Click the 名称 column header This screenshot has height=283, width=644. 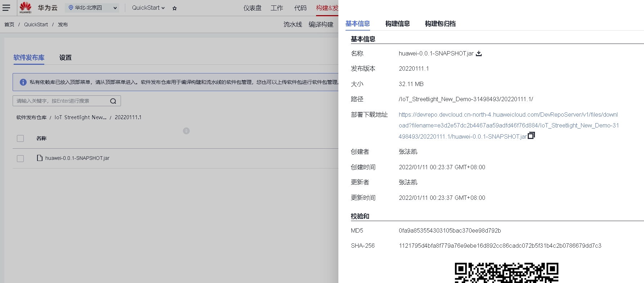pyautogui.click(x=41, y=138)
